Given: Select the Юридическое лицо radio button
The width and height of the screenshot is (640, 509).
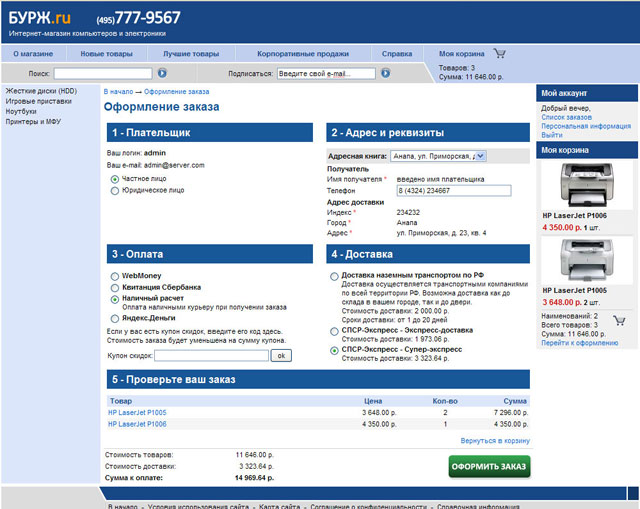Looking at the screenshot, I should pyautogui.click(x=115, y=190).
